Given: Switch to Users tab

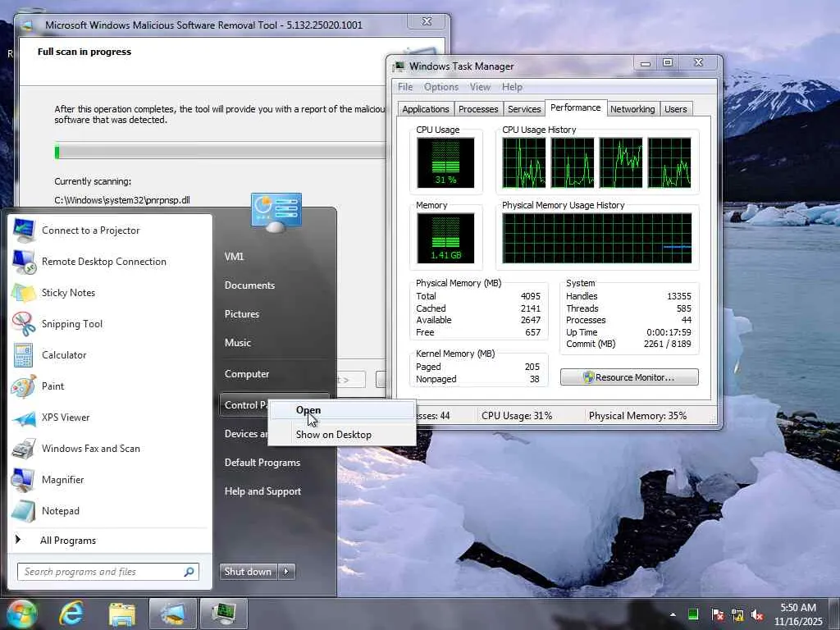Looking at the screenshot, I should click(676, 109).
